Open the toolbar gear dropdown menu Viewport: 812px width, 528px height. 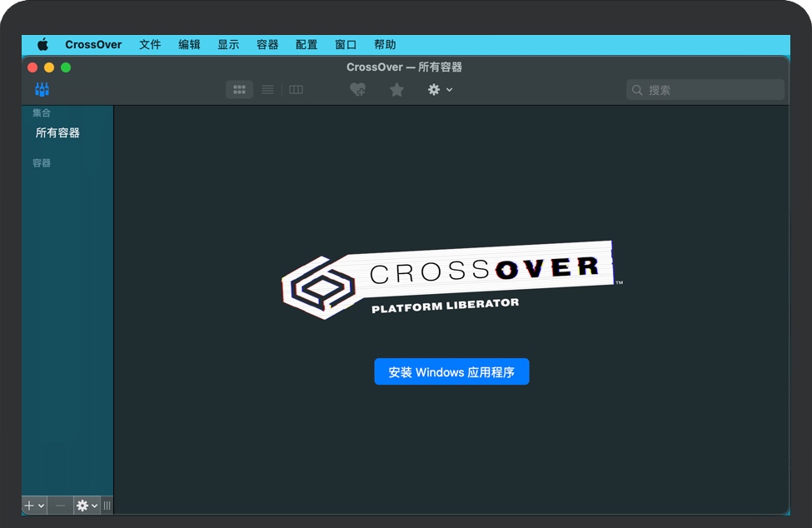pyautogui.click(x=439, y=89)
